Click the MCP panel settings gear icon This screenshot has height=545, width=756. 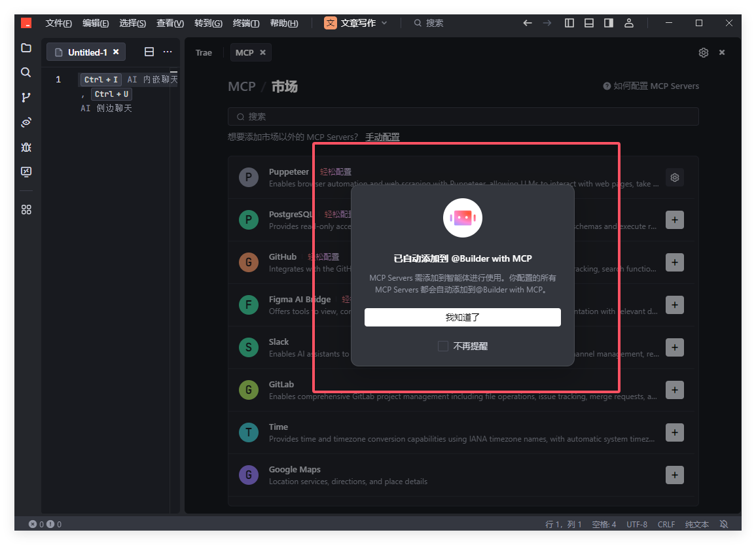pyautogui.click(x=704, y=52)
